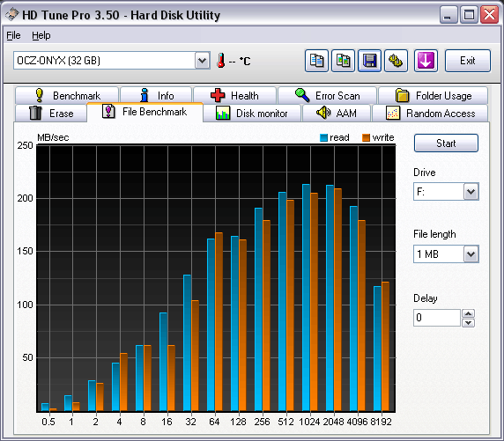Image resolution: width=504 pixels, height=441 pixels.
Task: Start the file benchmark
Action: pyautogui.click(x=446, y=143)
